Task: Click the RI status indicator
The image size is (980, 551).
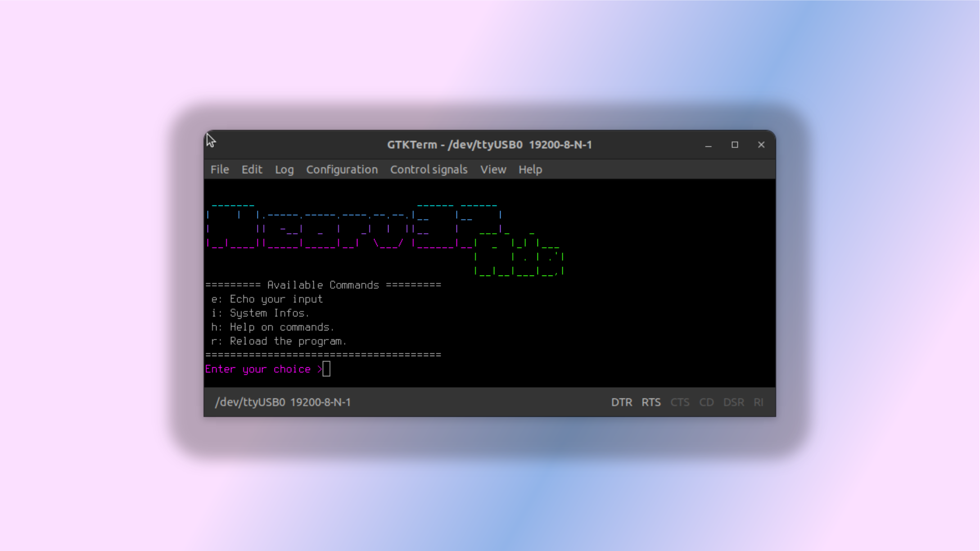Action: click(x=759, y=402)
